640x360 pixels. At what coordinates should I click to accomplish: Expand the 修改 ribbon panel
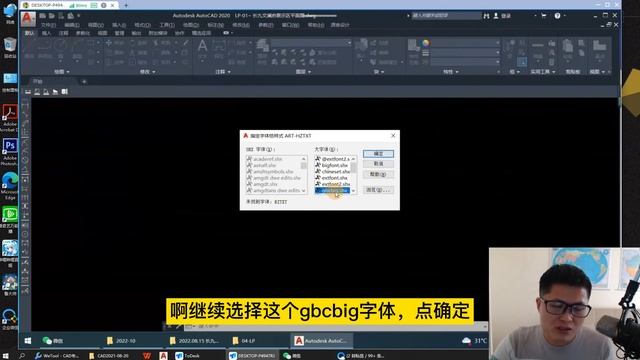pyautogui.click(x=147, y=72)
